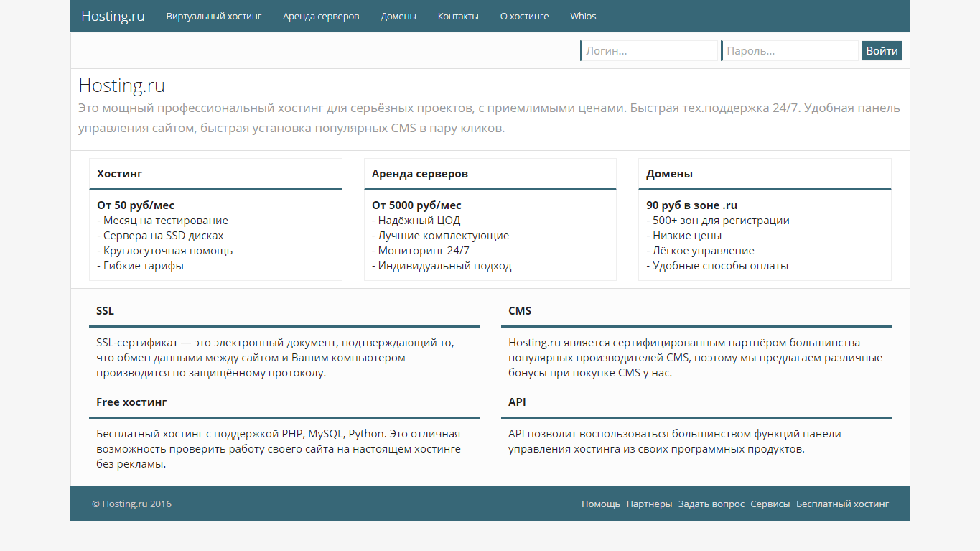The width and height of the screenshot is (980, 551).
Task: Select the Аренда серверов card heading
Action: point(420,174)
